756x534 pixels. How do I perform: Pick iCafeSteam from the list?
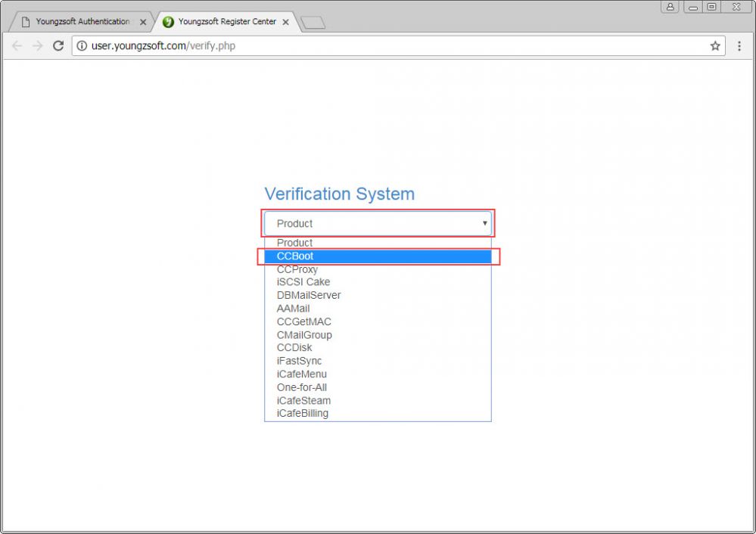click(x=378, y=401)
